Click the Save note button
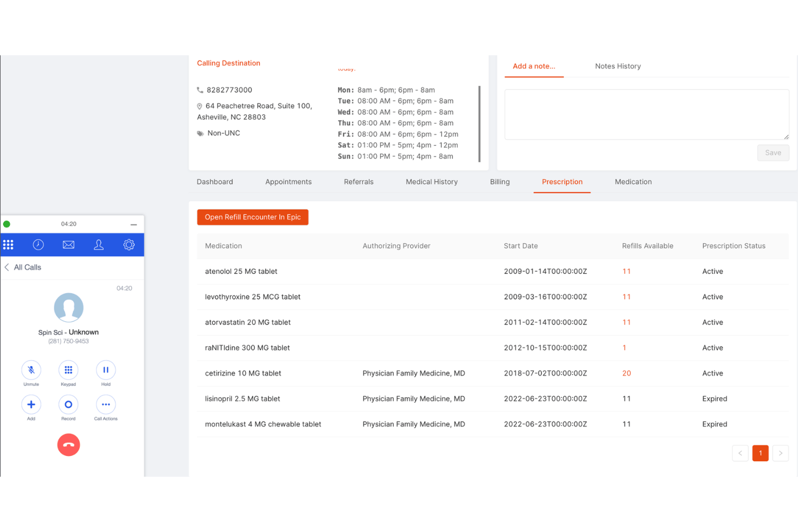Viewport: 798px width, 532px height. coord(773,153)
